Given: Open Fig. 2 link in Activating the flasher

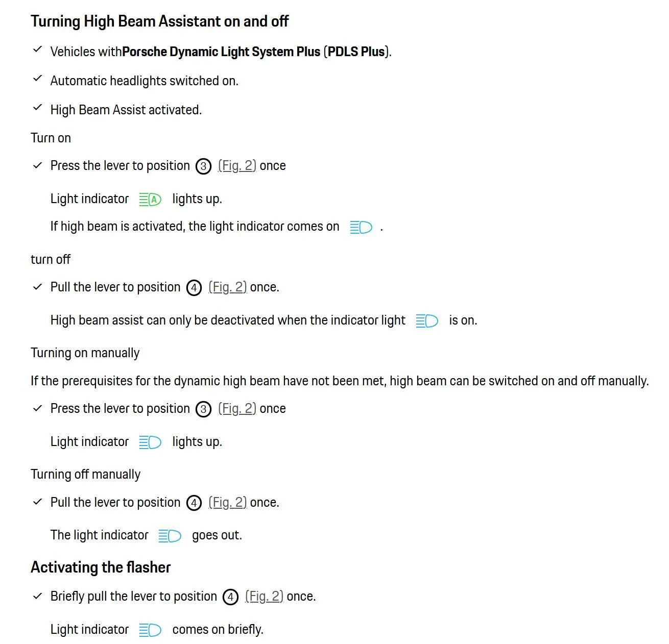Looking at the screenshot, I should click(x=264, y=597).
